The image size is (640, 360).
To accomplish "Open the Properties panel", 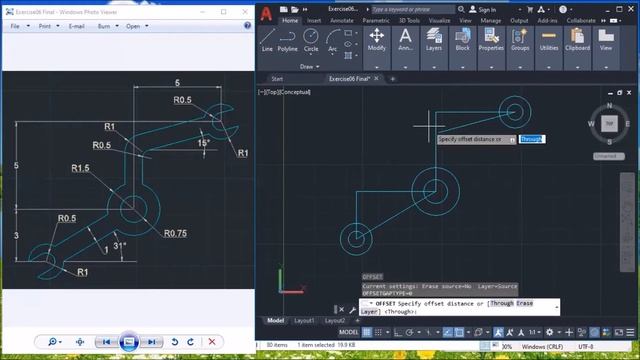I will pyautogui.click(x=491, y=40).
